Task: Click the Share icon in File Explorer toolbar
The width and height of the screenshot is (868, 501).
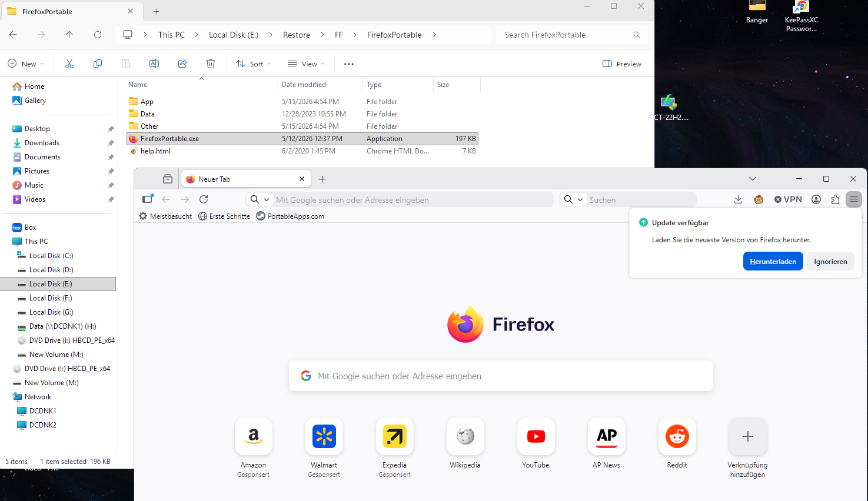Action: [x=182, y=64]
